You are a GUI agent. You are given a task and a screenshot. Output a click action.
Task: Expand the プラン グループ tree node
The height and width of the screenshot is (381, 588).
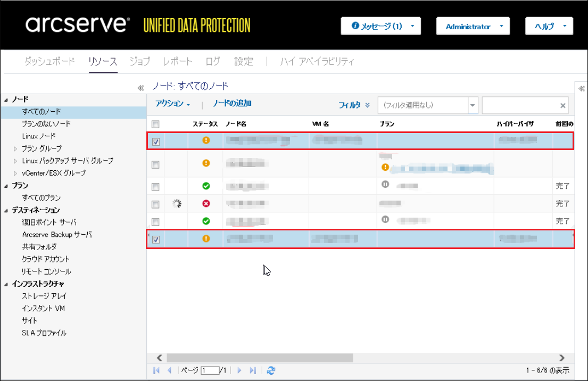(x=15, y=149)
